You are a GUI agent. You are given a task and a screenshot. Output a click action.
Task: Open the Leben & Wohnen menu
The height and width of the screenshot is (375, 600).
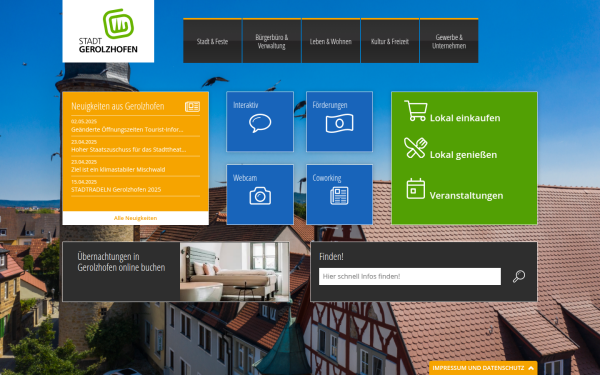coord(331,41)
